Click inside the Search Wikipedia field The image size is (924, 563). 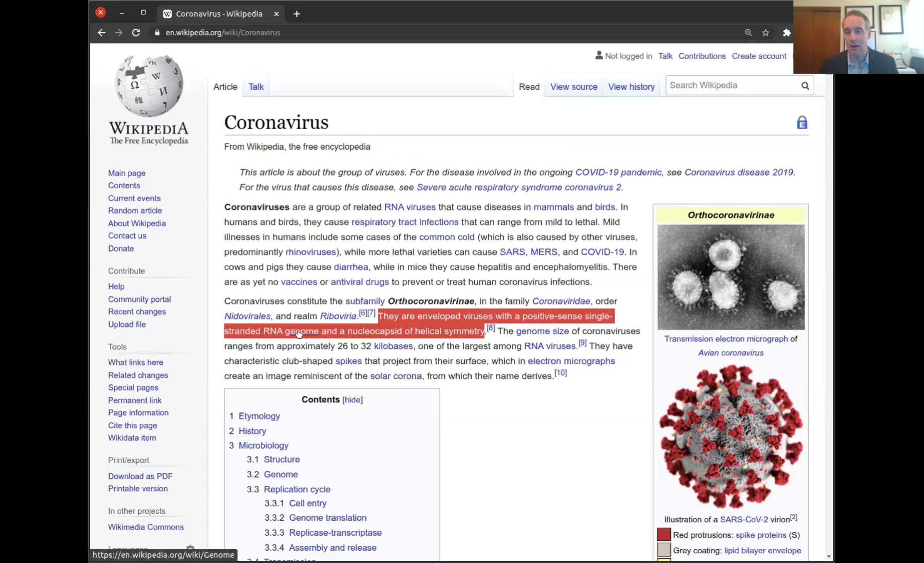[732, 85]
